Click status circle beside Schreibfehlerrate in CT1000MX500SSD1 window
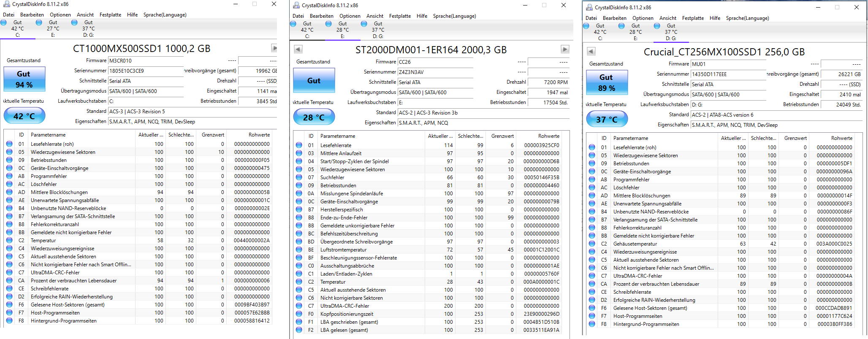868x339 pixels. coord(9,288)
